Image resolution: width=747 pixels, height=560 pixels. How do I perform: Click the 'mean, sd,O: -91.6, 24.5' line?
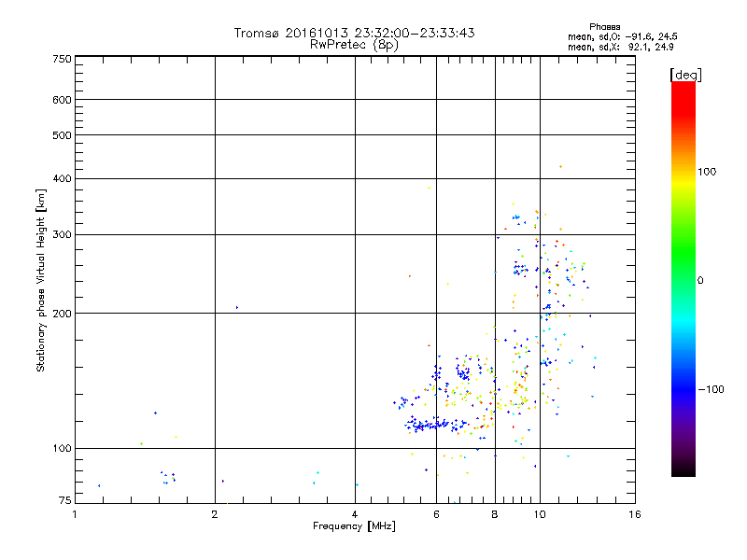coord(622,36)
